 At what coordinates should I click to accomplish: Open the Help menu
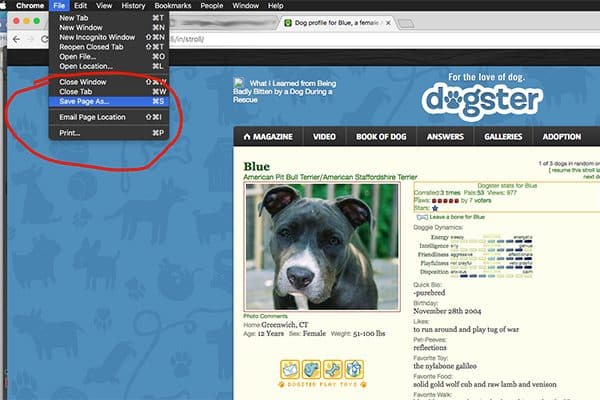pyautogui.click(x=276, y=5)
